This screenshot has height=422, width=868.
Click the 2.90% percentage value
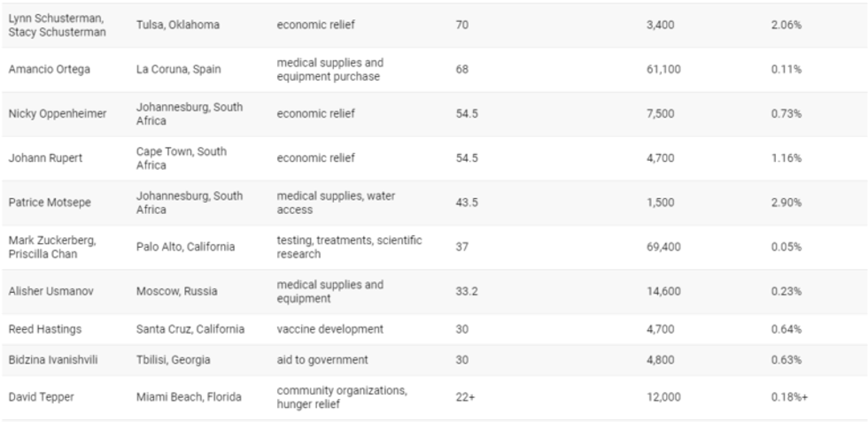(x=787, y=203)
